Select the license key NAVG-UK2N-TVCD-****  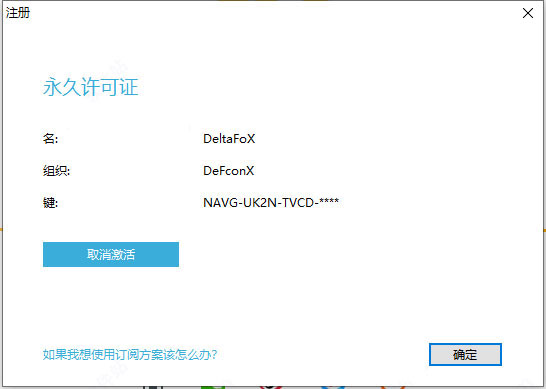(x=271, y=202)
